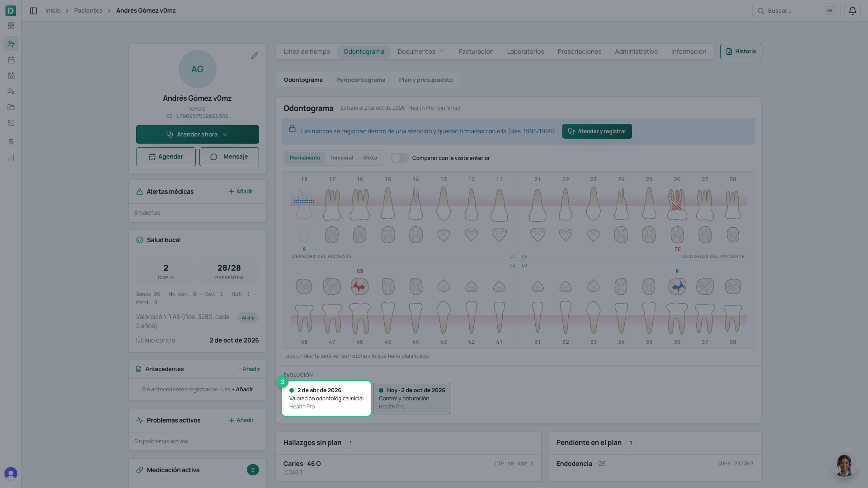Open the notifications bell
Image resolution: width=868 pixels, height=488 pixels.
click(852, 11)
